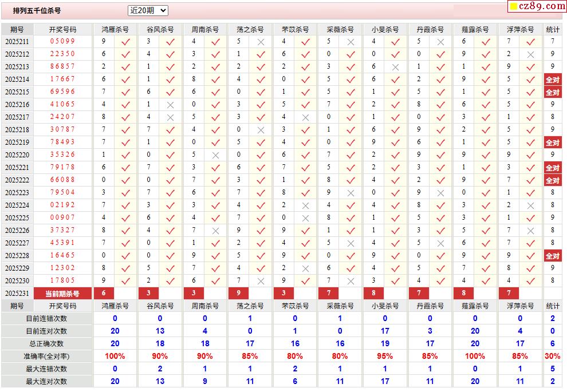This screenshot has height=392, width=567.
Task: Click the 全对 badge in row 2025214
Action: pyautogui.click(x=553, y=80)
